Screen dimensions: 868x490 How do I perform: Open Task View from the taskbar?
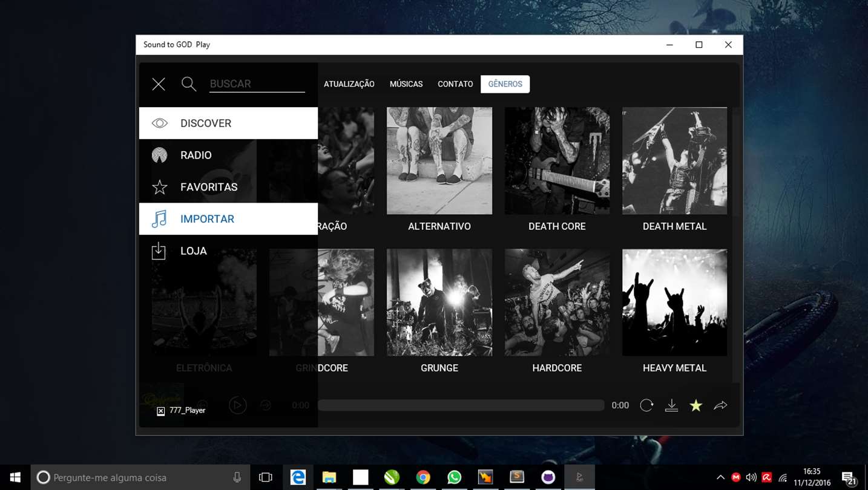point(265,477)
